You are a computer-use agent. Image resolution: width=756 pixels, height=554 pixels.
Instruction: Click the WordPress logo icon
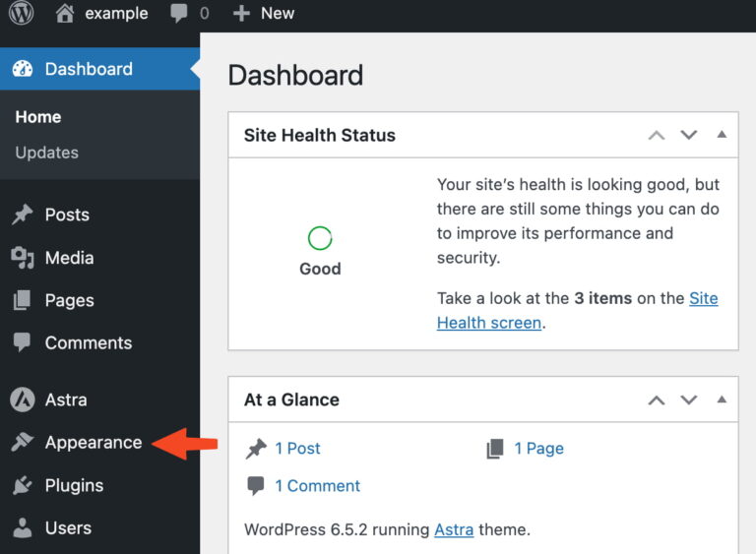click(21, 14)
